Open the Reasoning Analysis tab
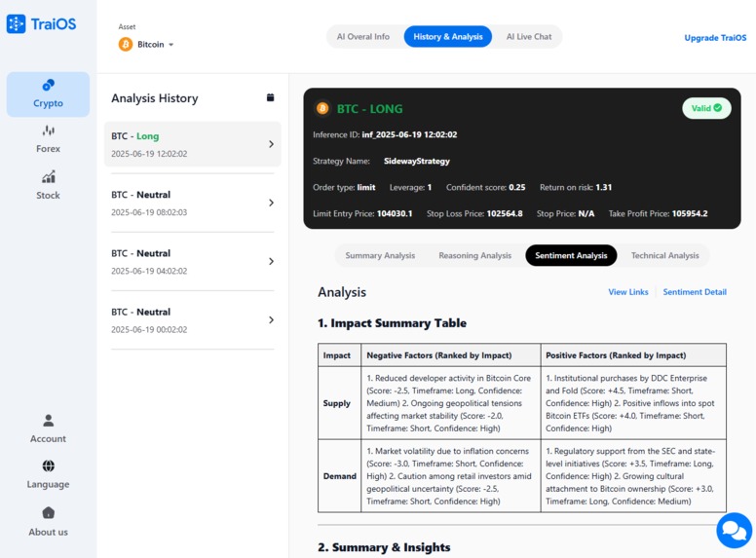This screenshot has height=558, width=756. [474, 255]
